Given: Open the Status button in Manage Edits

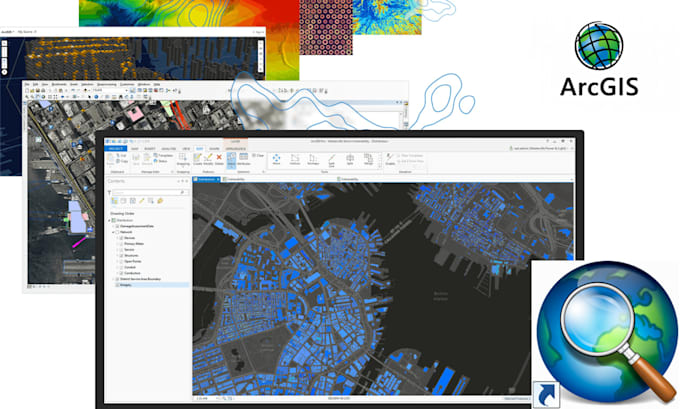Looking at the screenshot, I should (160, 161).
